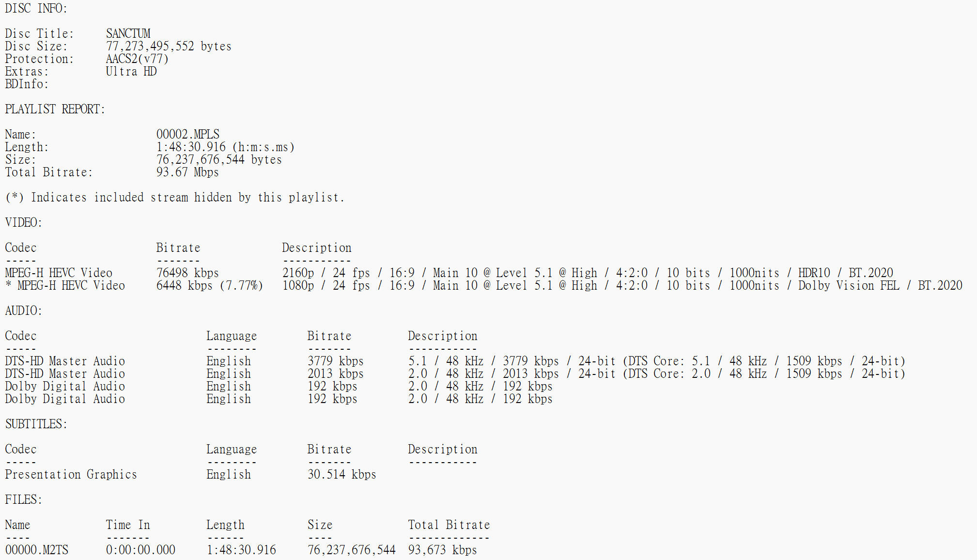
Task: Click the Ultra HD extras value
Action: pyautogui.click(x=131, y=71)
